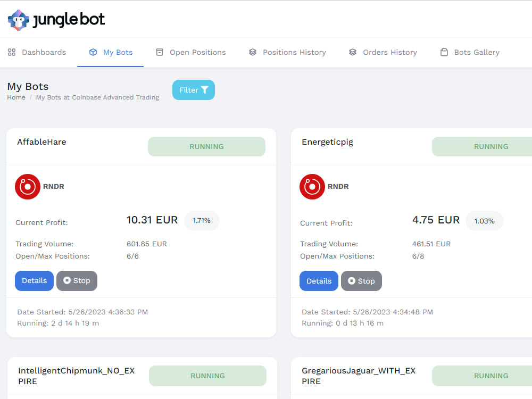Click the RNDR token icon on Energeticpig card

(312, 187)
